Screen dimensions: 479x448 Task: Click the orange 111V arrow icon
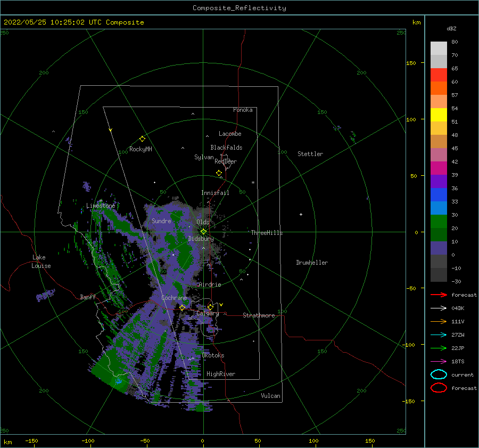(439, 321)
